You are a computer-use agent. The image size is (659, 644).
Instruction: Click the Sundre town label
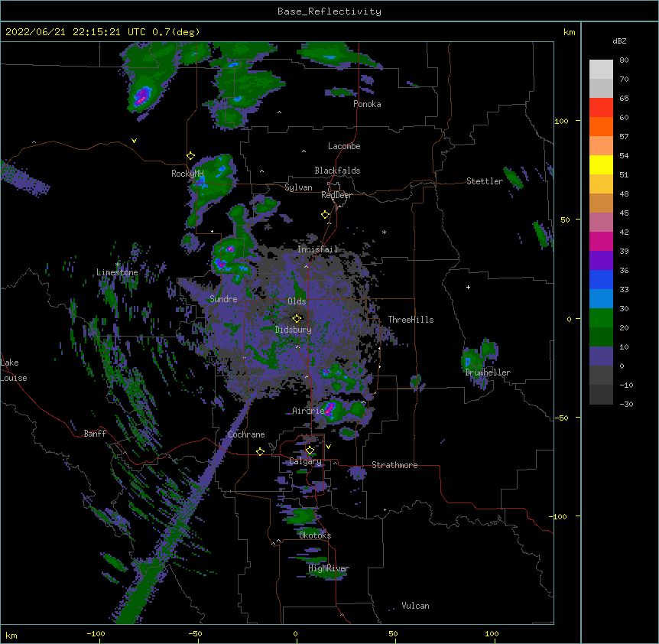(223, 299)
